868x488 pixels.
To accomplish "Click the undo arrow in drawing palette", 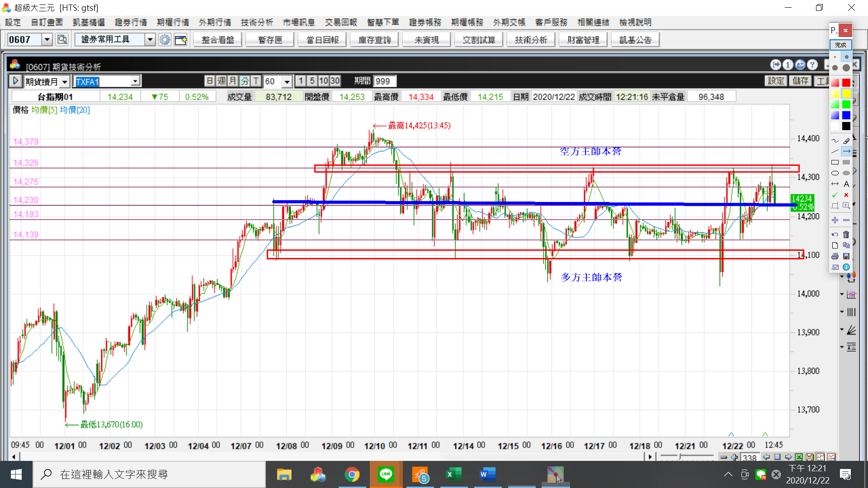I will (835, 234).
